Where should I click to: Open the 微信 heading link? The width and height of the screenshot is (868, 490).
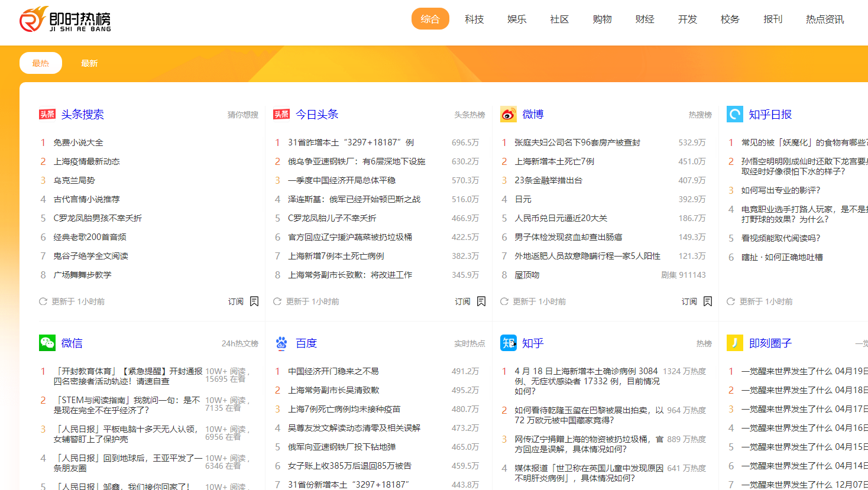72,343
